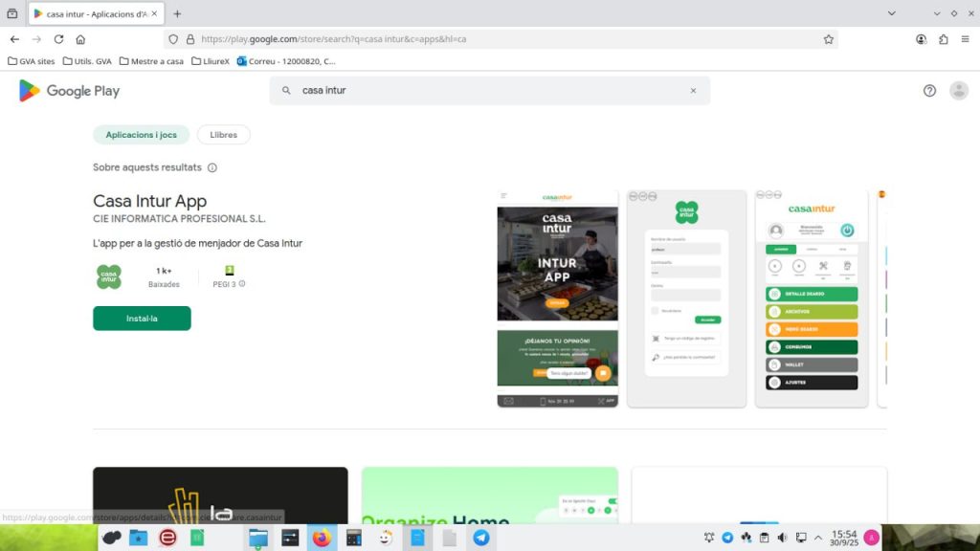Bookmark this page with the star icon
Image resolution: width=980 pixels, height=551 pixels.
click(x=828, y=39)
